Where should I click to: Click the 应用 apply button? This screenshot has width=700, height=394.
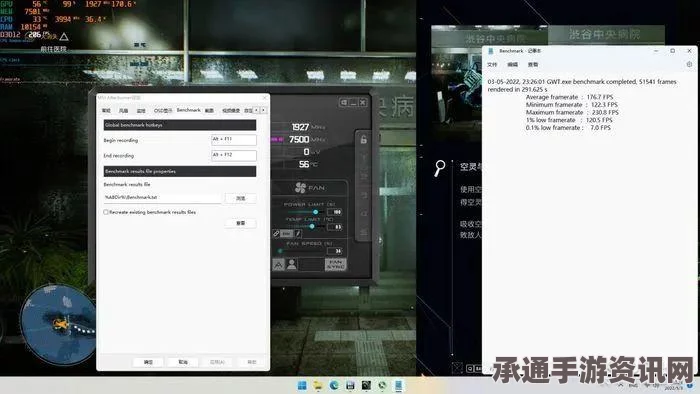tap(217, 362)
